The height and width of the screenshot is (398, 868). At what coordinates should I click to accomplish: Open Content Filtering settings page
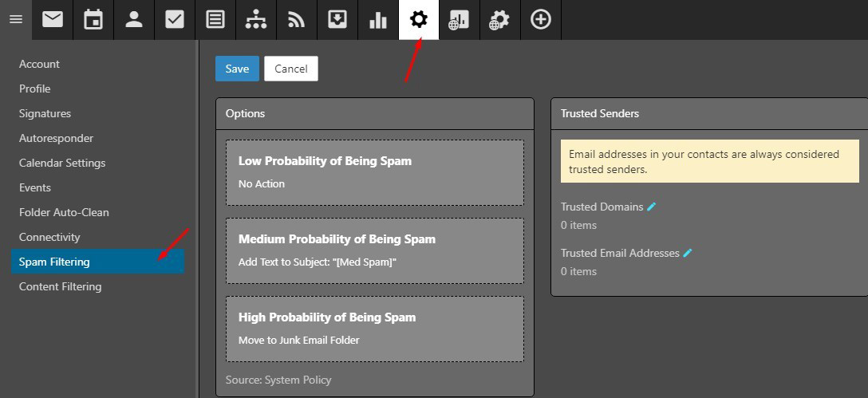pyautogui.click(x=61, y=286)
